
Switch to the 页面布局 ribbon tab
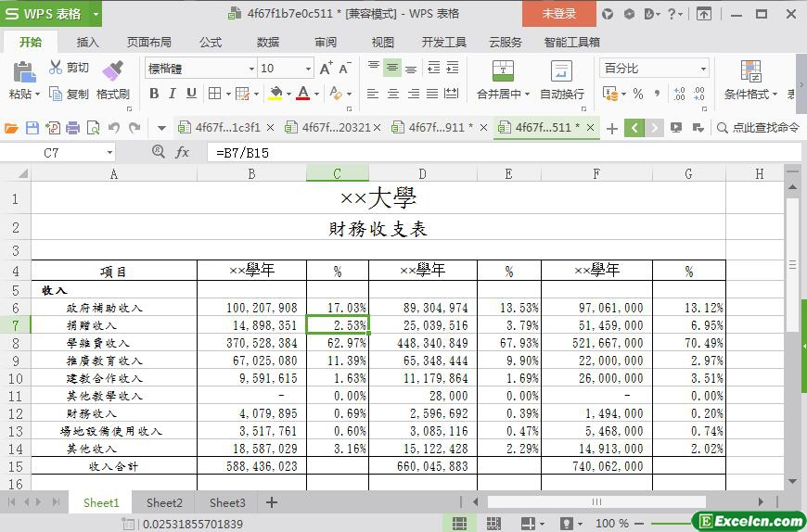coord(149,42)
